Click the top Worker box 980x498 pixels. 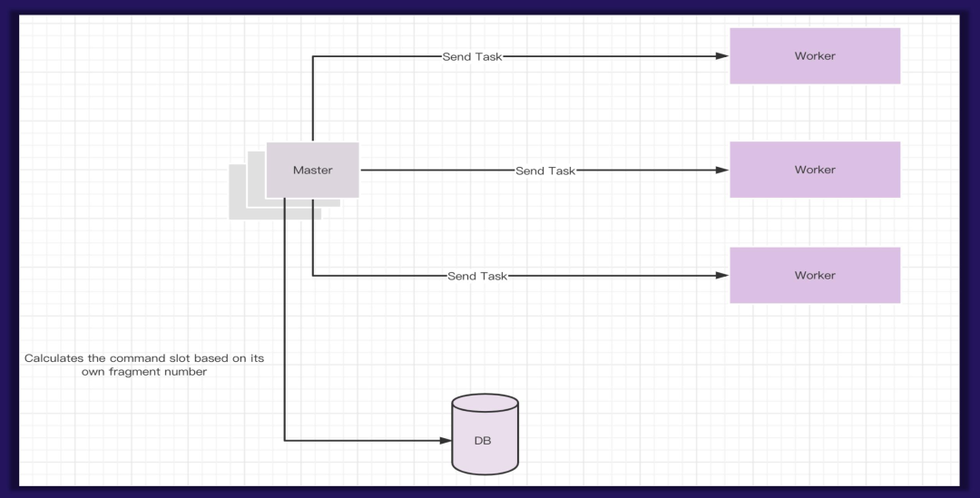click(x=814, y=56)
